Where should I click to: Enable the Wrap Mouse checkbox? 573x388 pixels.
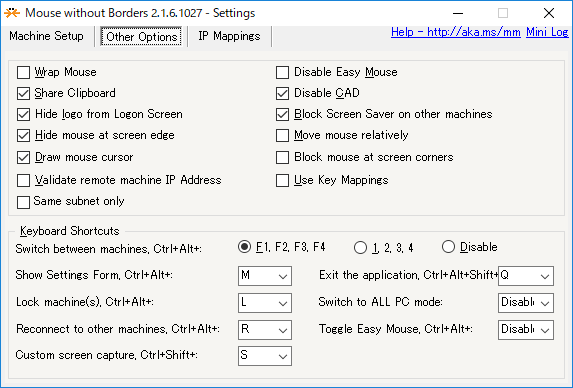tap(23, 72)
